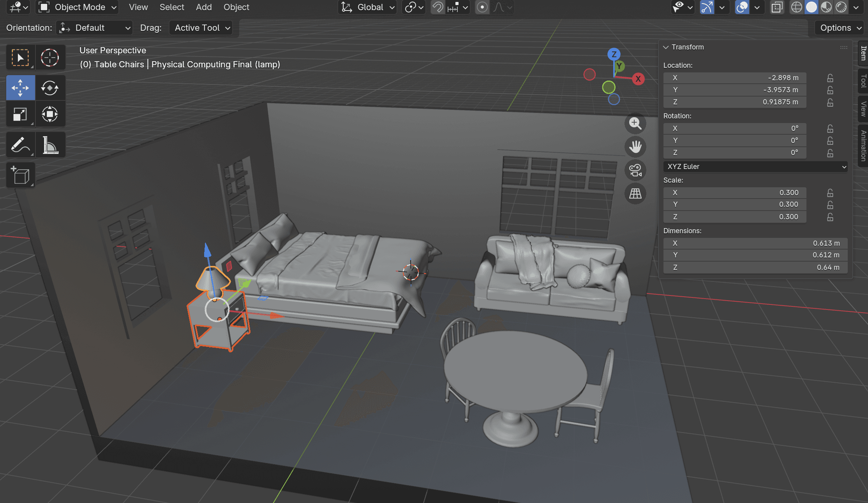868x503 pixels.
Task: Open Drag Active Tool selector
Action: point(201,28)
